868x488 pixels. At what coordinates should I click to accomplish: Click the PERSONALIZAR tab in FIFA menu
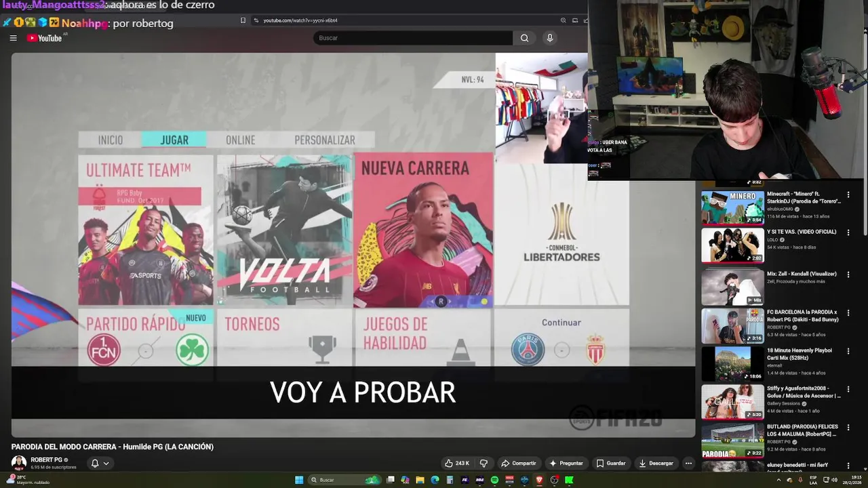[x=324, y=140]
